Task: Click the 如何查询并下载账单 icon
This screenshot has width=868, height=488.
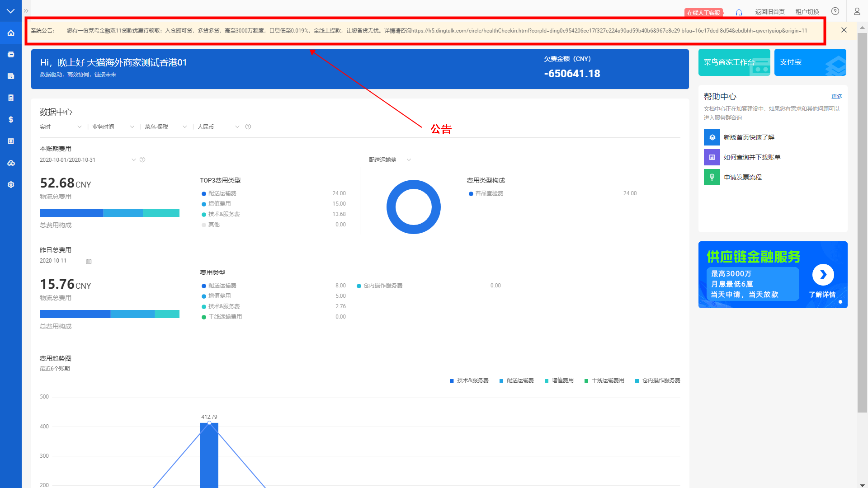Action: (712, 157)
